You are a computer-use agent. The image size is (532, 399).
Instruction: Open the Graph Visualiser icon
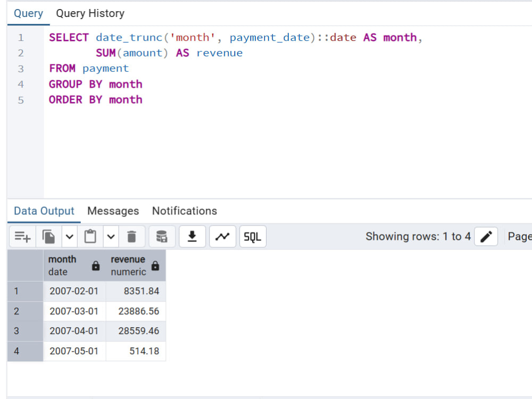tap(222, 237)
